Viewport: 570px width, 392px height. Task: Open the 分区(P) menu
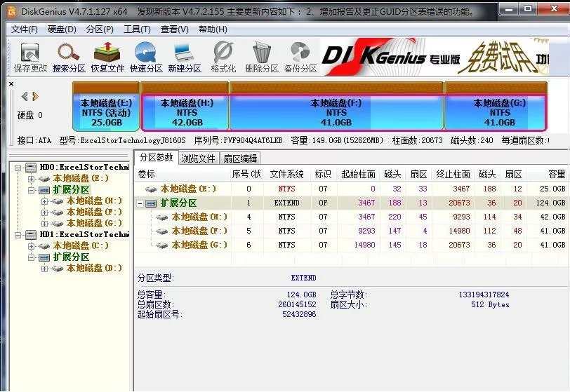(x=100, y=29)
